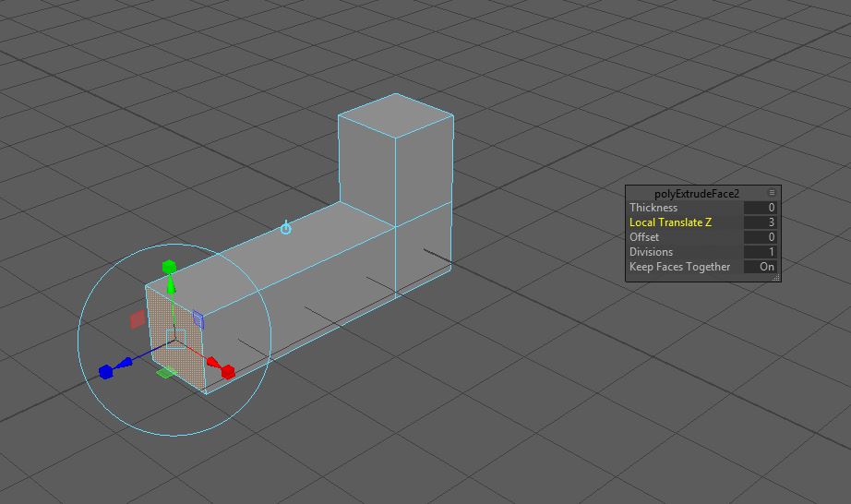This screenshot has width=851, height=504.
Task: Open the polyExtrudeFace2 panel options menu icon
Action: pos(772,193)
